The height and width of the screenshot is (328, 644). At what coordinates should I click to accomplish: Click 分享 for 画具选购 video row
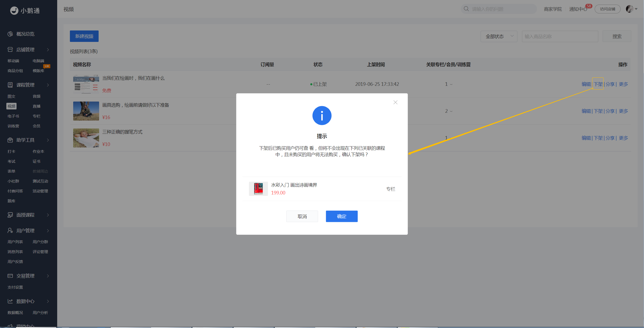(x=610, y=111)
